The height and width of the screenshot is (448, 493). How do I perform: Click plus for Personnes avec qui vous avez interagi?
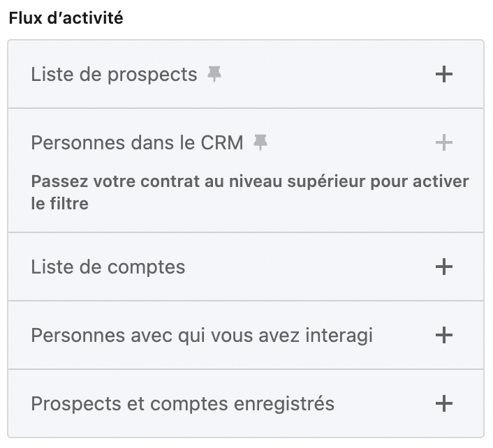coord(443,335)
